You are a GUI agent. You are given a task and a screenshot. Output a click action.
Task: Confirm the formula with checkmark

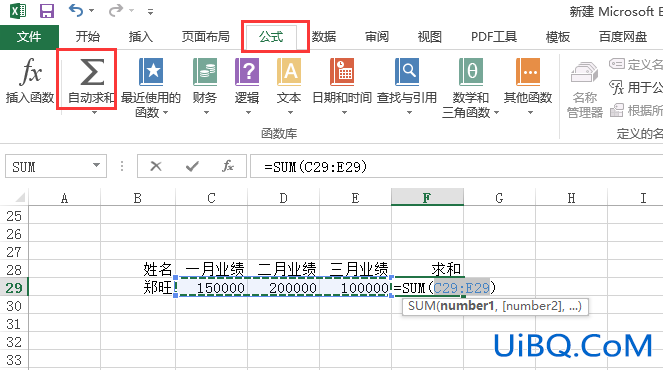pos(192,166)
